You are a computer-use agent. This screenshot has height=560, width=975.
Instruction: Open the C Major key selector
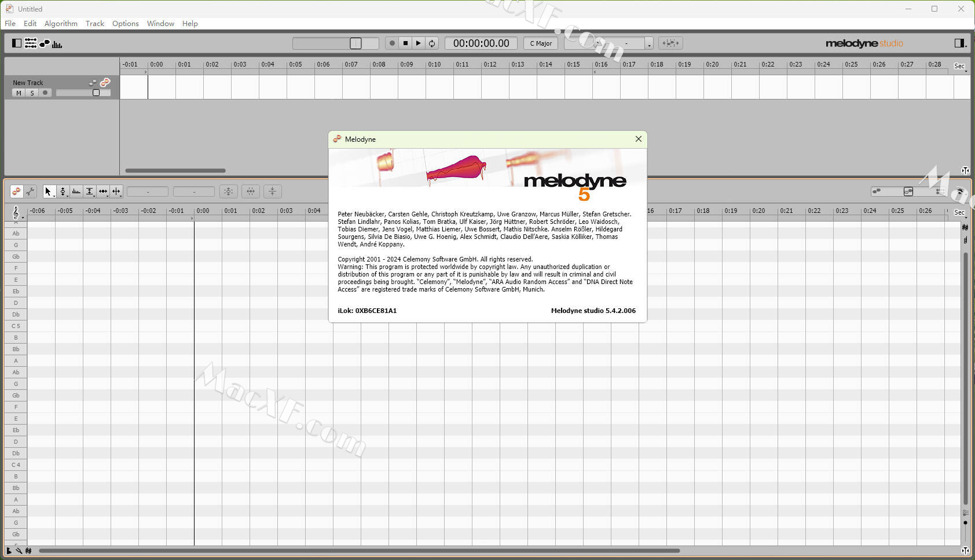pyautogui.click(x=541, y=43)
